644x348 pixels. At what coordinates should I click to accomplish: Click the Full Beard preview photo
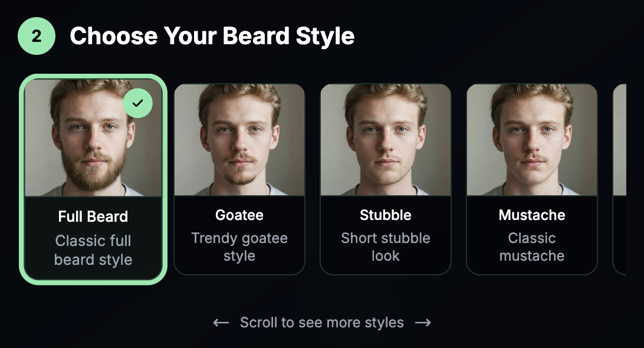[x=93, y=139]
